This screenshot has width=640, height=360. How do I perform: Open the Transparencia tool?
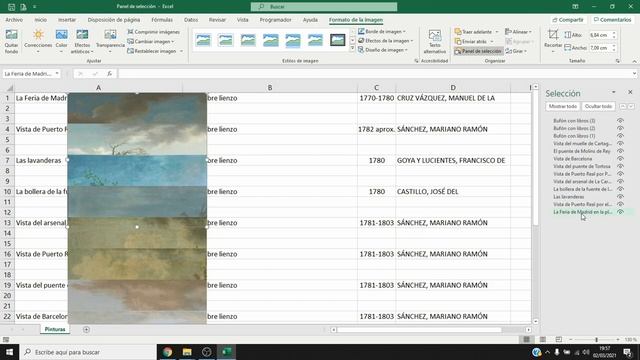[110, 41]
